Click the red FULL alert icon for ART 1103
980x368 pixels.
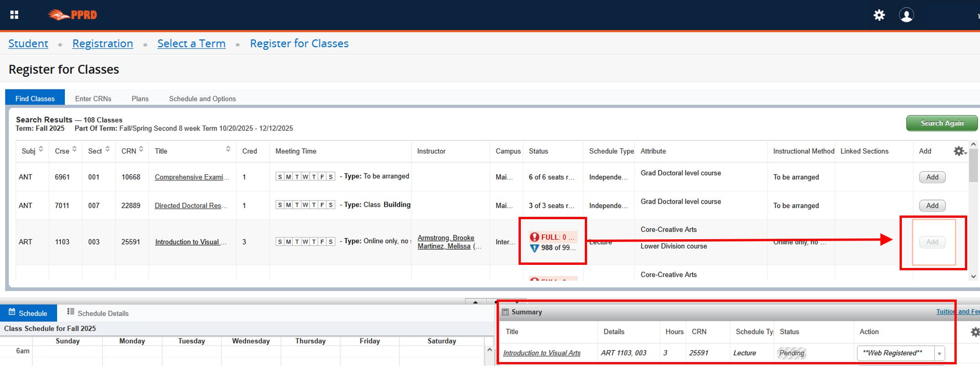[534, 237]
